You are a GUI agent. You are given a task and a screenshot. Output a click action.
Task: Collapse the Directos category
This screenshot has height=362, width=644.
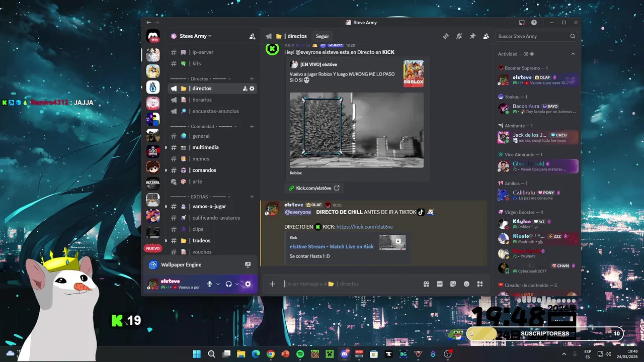(x=201, y=79)
